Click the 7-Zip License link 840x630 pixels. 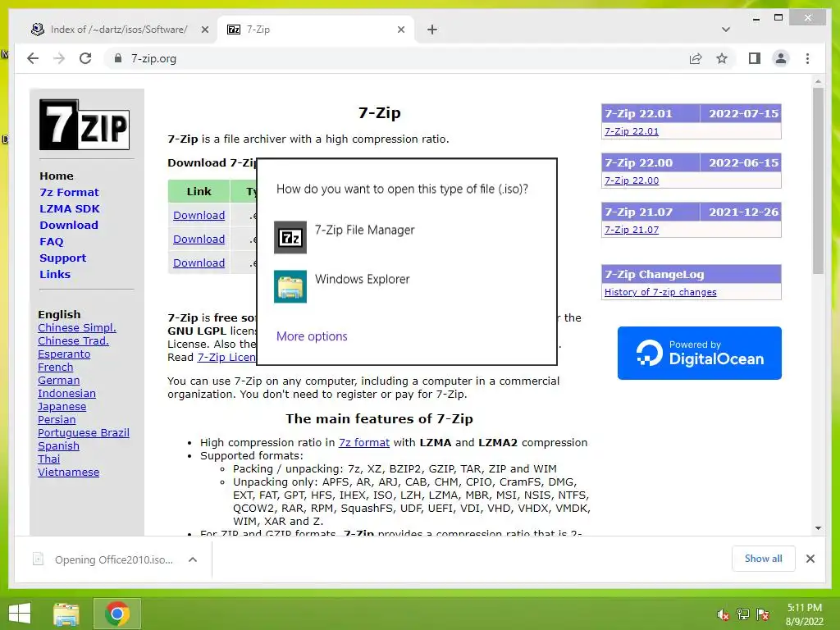(226, 358)
